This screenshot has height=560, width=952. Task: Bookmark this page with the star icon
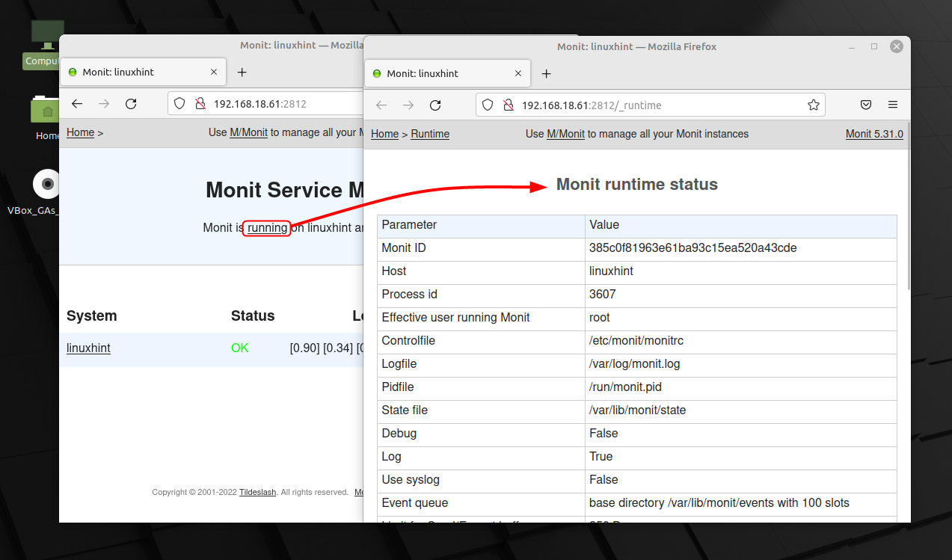814,105
